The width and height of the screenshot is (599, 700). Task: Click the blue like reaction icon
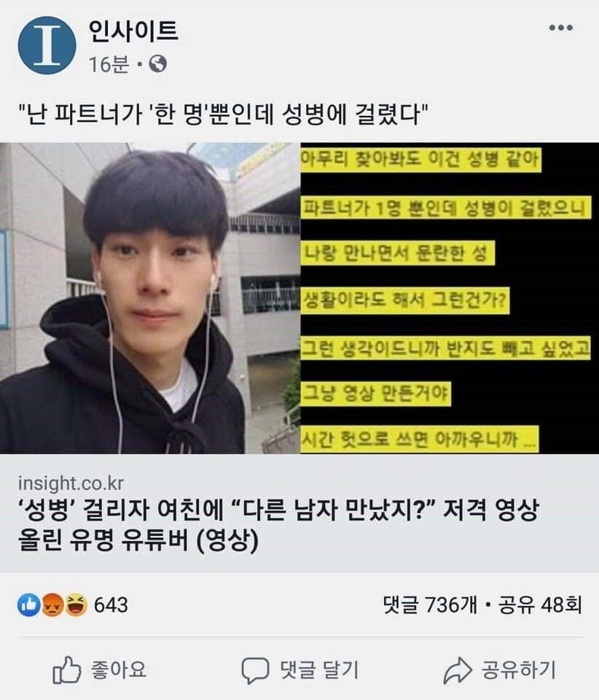(x=29, y=605)
